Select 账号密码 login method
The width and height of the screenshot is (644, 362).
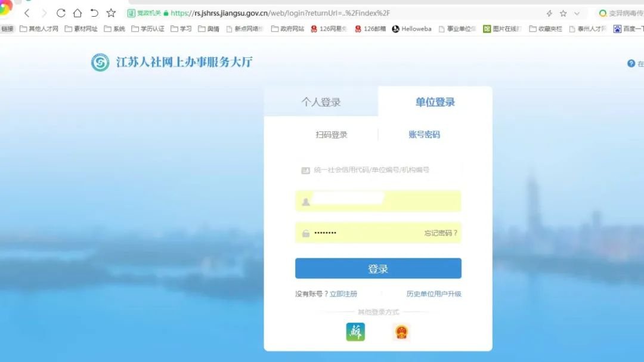(424, 135)
